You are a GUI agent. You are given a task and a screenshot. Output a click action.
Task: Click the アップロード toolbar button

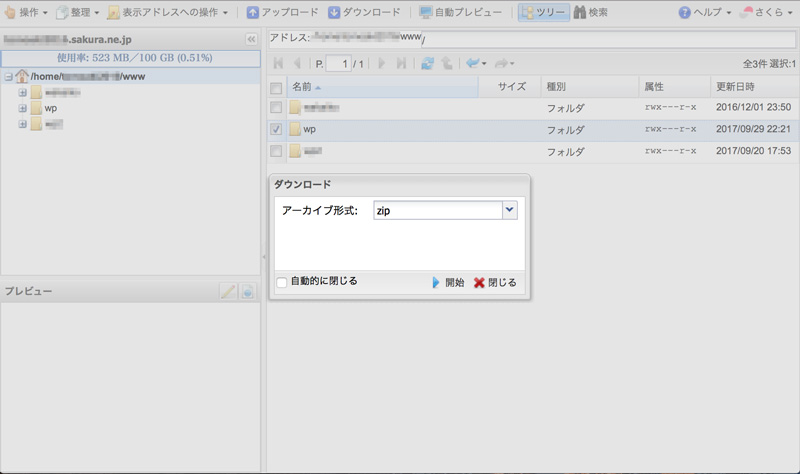tap(282, 12)
